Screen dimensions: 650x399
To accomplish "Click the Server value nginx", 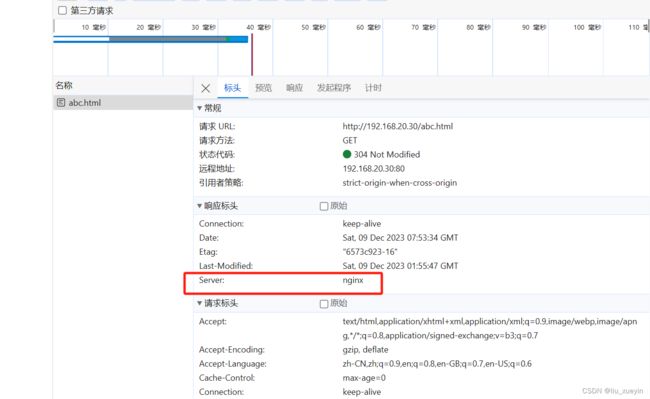I will (x=353, y=280).
